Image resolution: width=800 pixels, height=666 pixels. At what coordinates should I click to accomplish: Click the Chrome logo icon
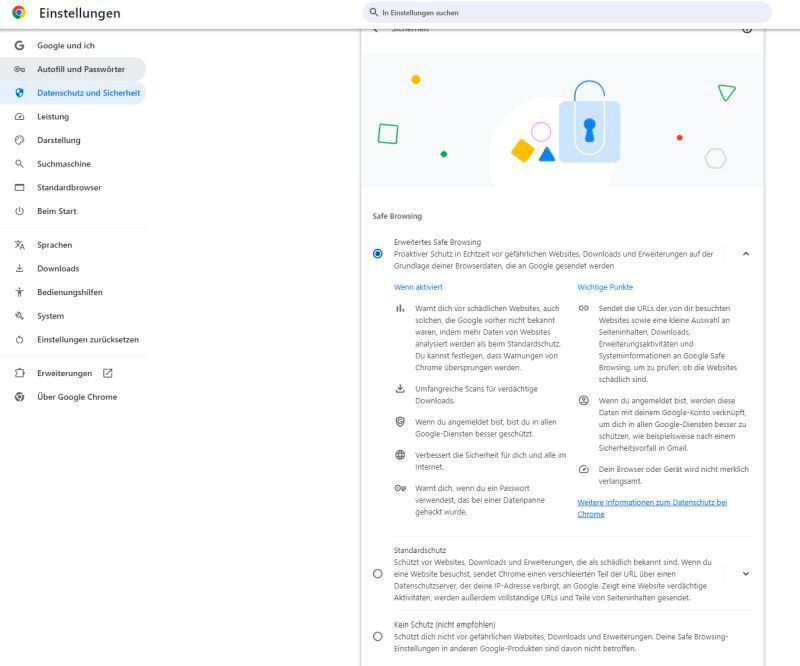(19, 13)
